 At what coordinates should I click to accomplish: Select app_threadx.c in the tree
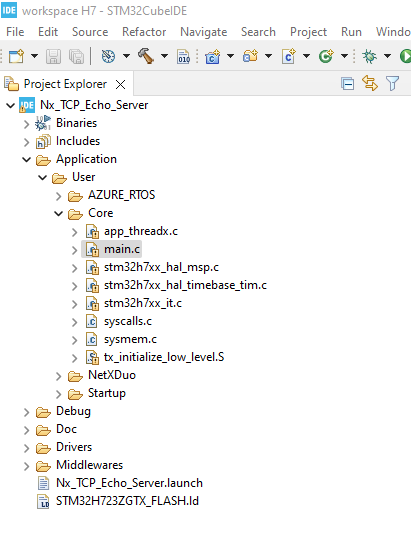(141, 231)
